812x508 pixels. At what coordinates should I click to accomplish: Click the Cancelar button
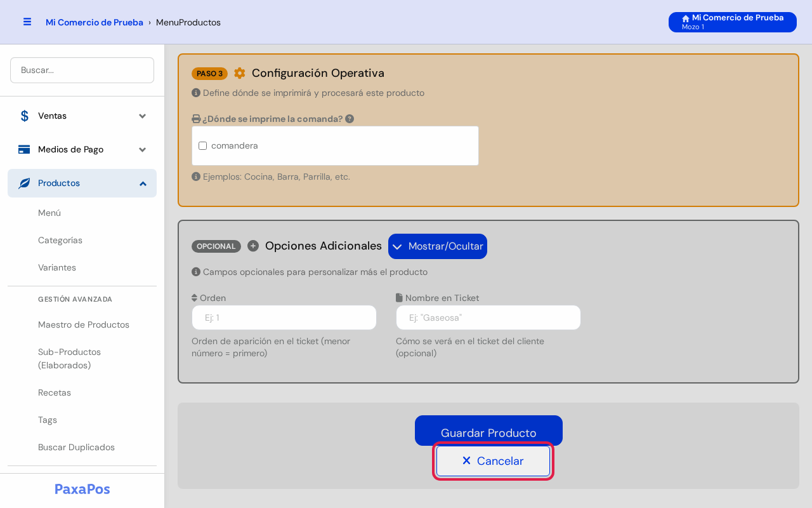point(493,461)
